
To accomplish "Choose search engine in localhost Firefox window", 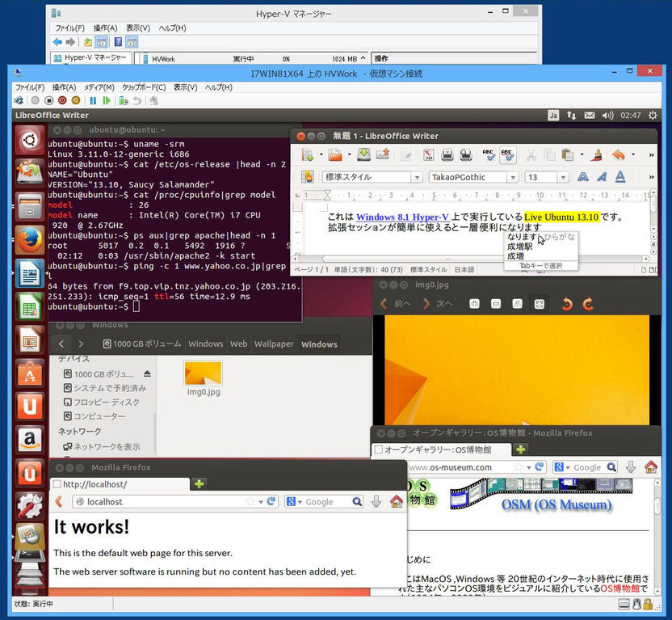I will click(294, 501).
